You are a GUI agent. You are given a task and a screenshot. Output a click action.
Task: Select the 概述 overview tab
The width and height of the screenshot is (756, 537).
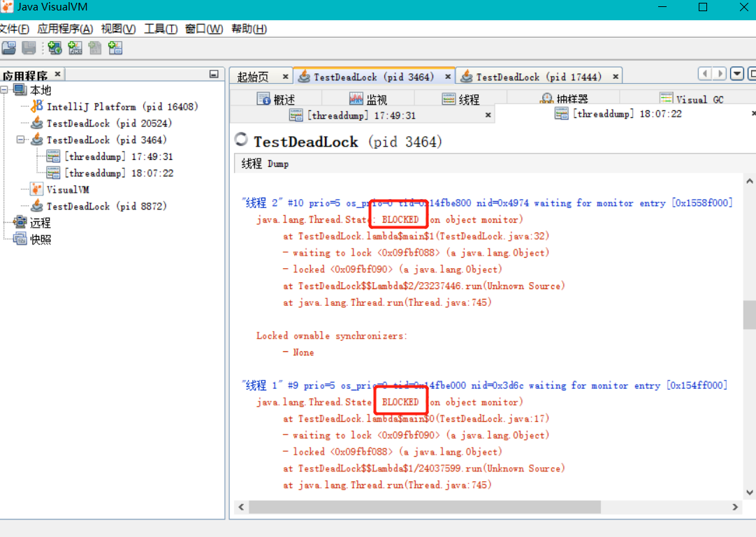(x=276, y=99)
